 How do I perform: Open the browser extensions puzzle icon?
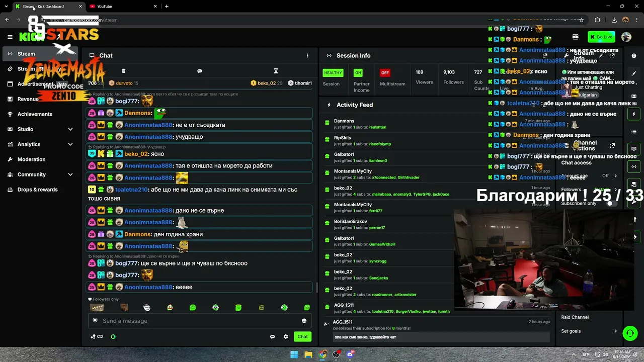[x=597, y=20]
